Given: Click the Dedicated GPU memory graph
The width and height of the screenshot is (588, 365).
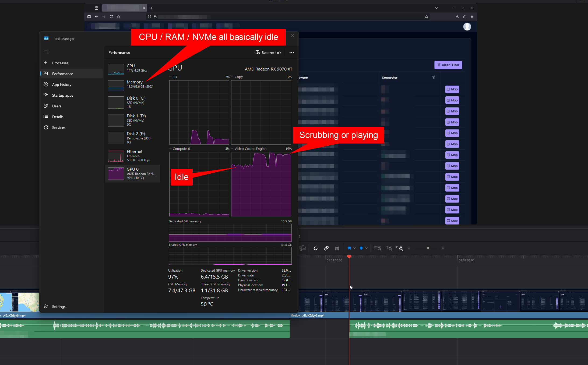Looking at the screenshot, I should tap(230, 233).
